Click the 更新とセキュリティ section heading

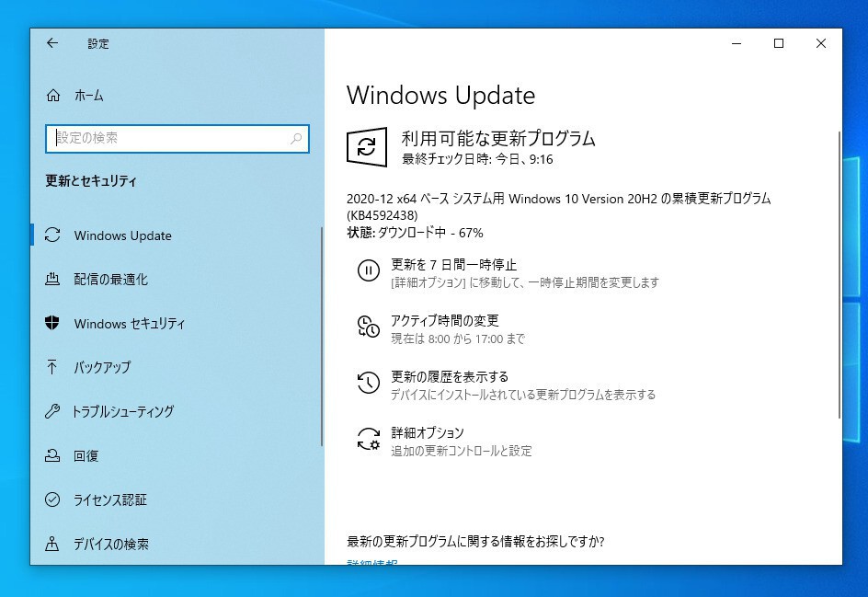click(91, 181)
